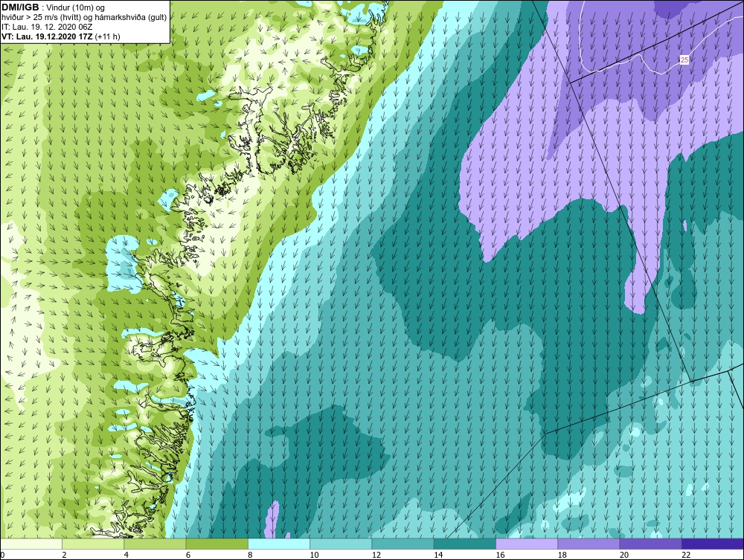Click legend scale label 12
Image resolution: width=744 pixels, height=560 pixels.
[376, 556]
